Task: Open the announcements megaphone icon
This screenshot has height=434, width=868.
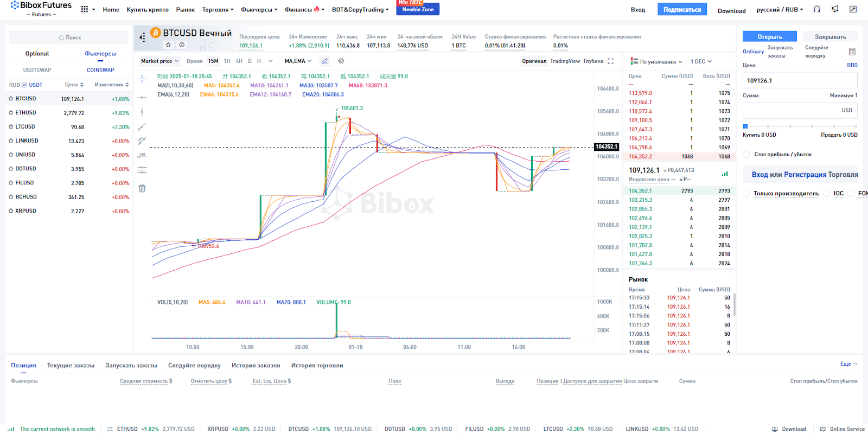Action: [x=835, y=9]
